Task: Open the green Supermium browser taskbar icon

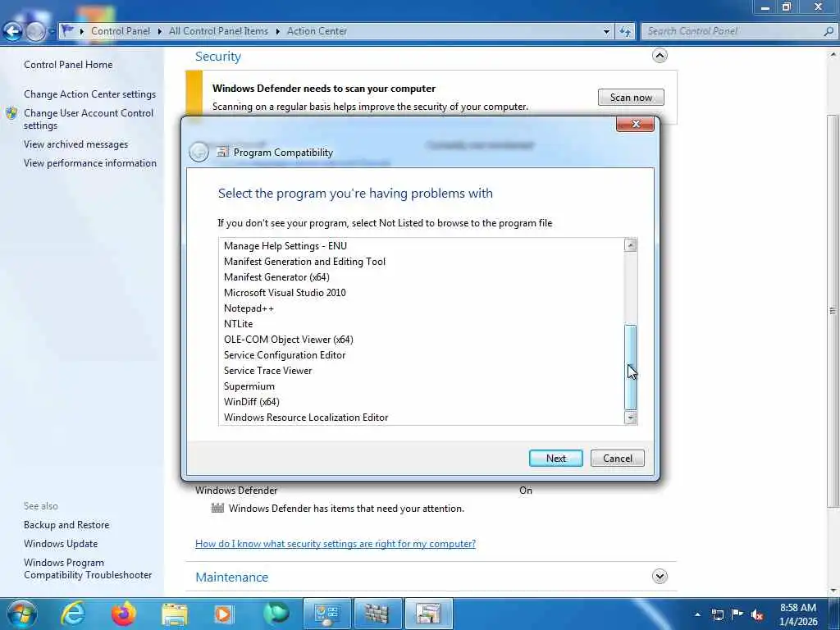Action: tap(276, 614)
